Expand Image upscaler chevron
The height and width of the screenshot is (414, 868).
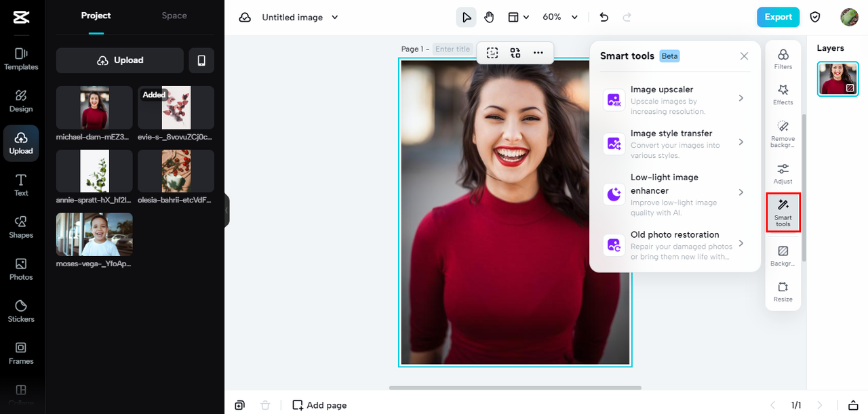click(x=741, y=98)
